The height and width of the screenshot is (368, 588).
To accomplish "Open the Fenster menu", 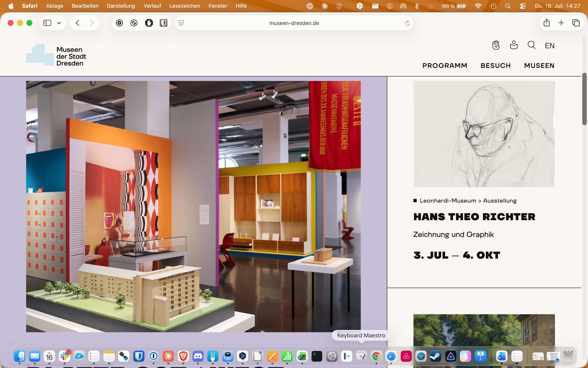I will click(218, 6).
